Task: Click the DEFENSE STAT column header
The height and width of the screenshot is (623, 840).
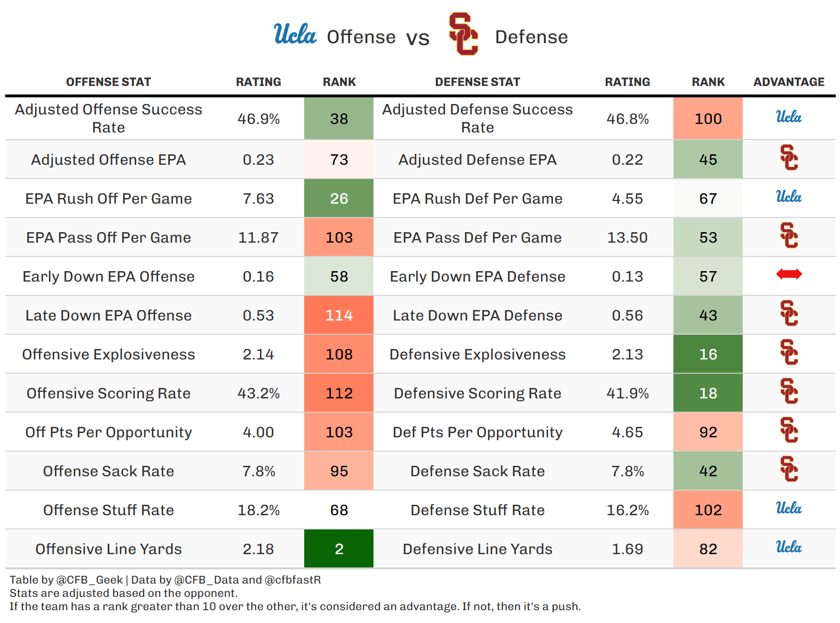Action: click(x=477, y=82)
